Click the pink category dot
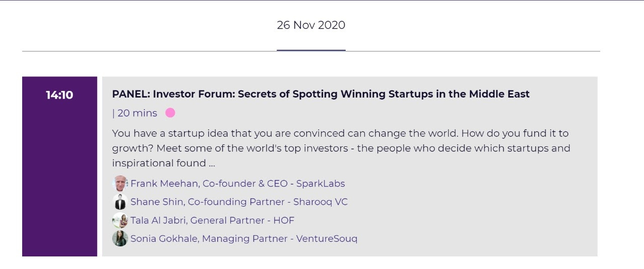The width and height of the screenshot is (644, 269). click(x=170, y=113)
